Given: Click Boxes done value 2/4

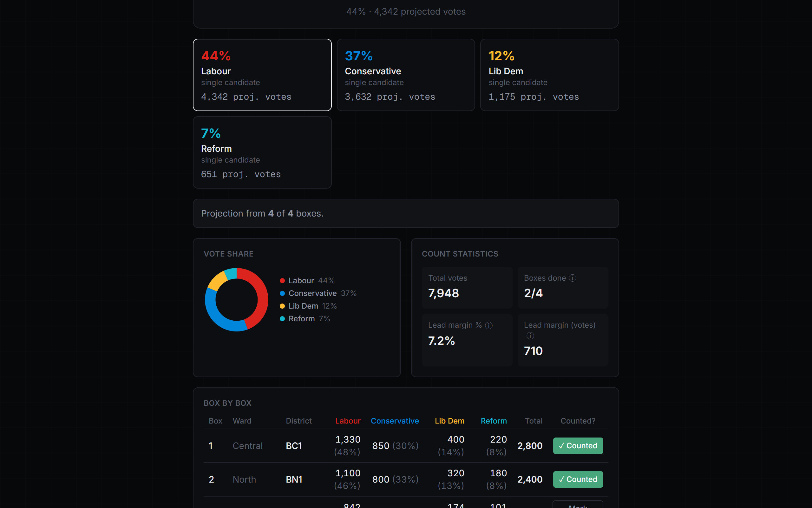Looking at the screenshot, I should (x=533, y=293).
